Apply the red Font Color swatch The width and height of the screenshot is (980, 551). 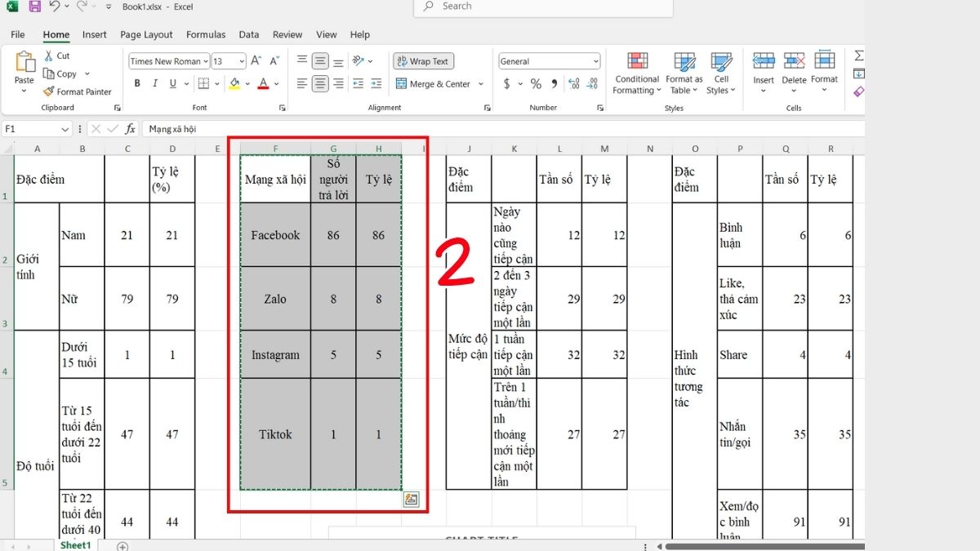coord(263,83)
